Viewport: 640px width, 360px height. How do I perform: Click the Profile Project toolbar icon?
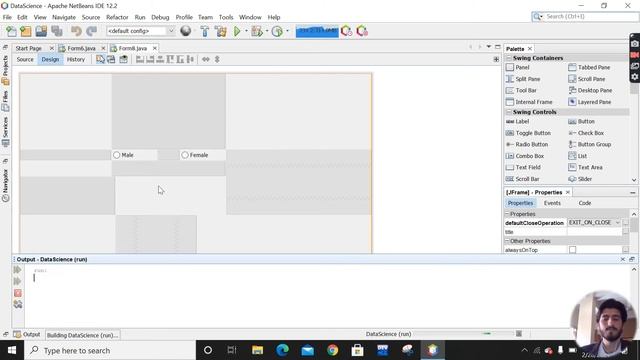(x=277, y=31)
